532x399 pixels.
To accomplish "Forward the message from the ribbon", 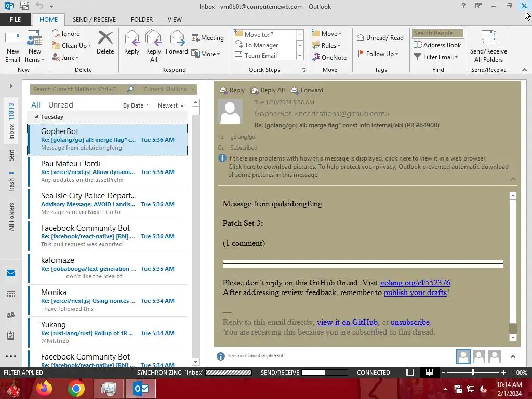I will (177, 43).
